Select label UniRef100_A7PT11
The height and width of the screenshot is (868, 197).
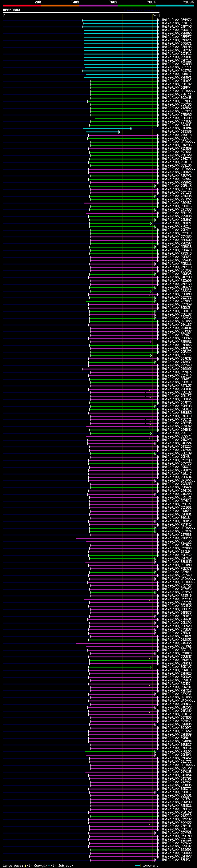click(x=177, y=94)
